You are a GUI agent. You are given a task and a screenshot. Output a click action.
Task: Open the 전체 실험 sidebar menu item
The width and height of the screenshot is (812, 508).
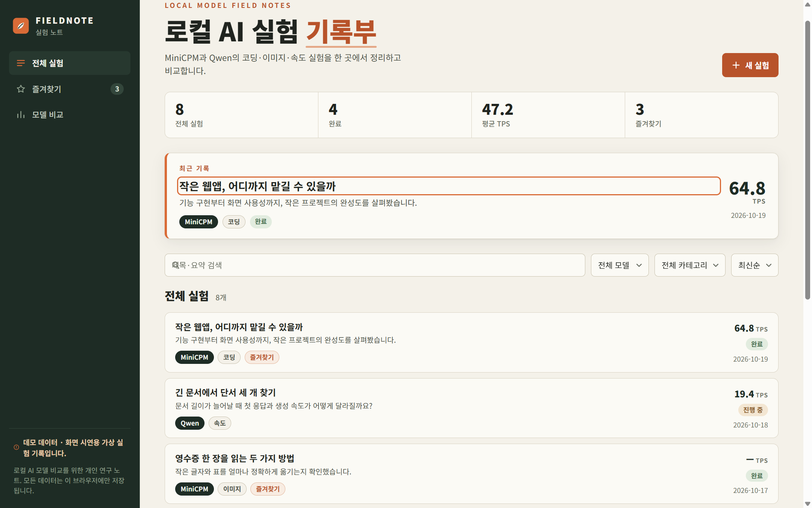click(70, 63)
